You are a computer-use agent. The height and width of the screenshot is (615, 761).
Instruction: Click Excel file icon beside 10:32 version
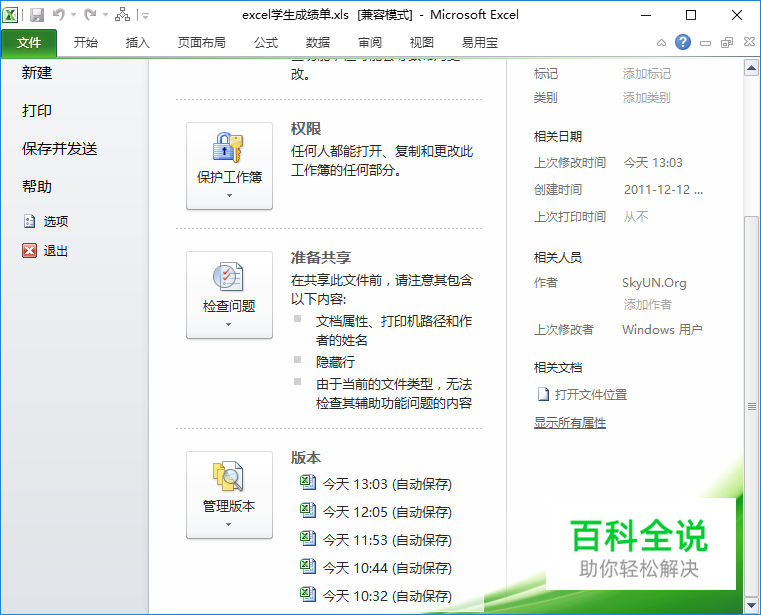pyautogui.click(x=308, y=595)
